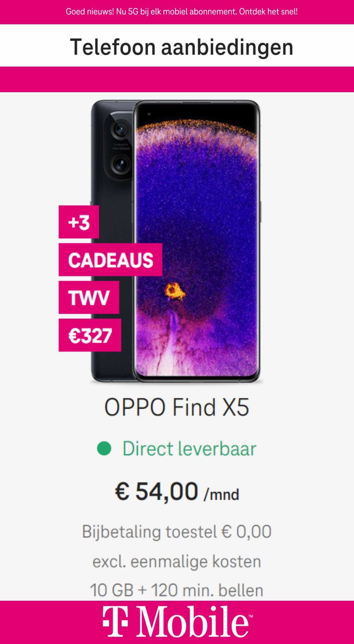Click the T symbol of the logo

(116, 622)
